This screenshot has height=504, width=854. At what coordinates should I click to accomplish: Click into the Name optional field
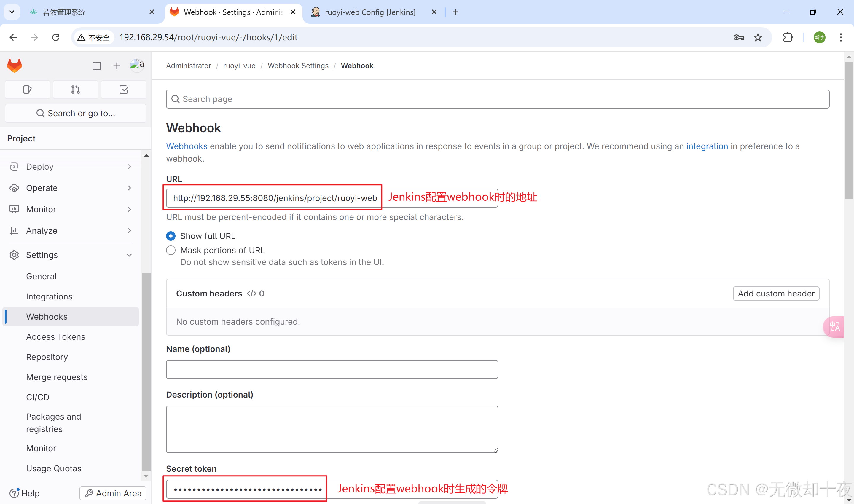pos(332,369)
